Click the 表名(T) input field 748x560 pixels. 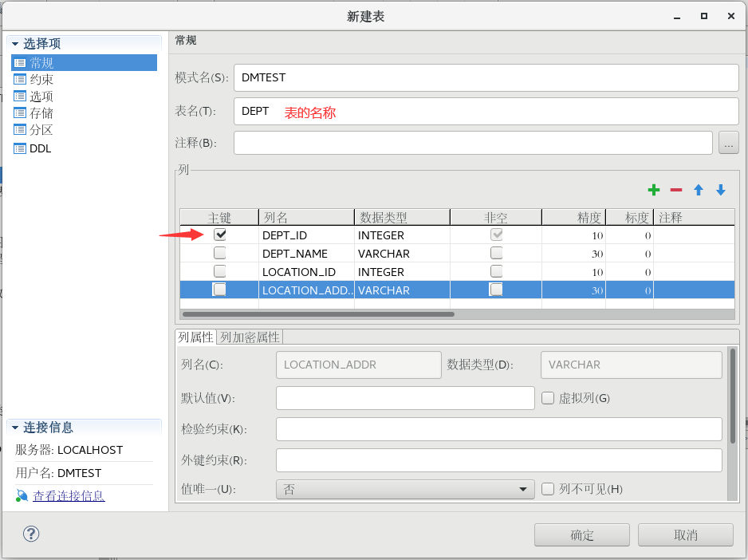(486, 111)
